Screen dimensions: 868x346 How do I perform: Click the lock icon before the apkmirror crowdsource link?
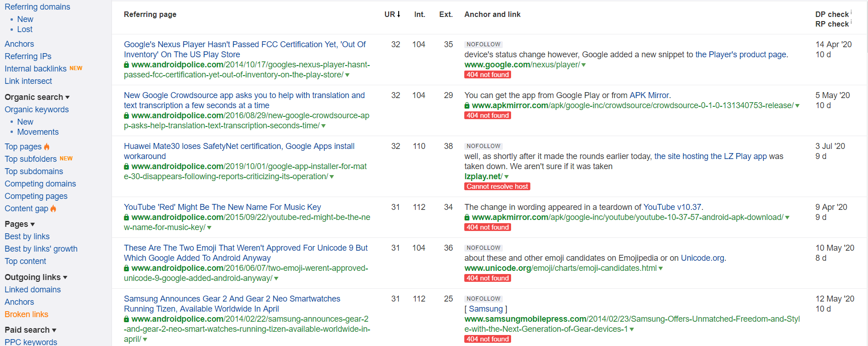(467, 106)
